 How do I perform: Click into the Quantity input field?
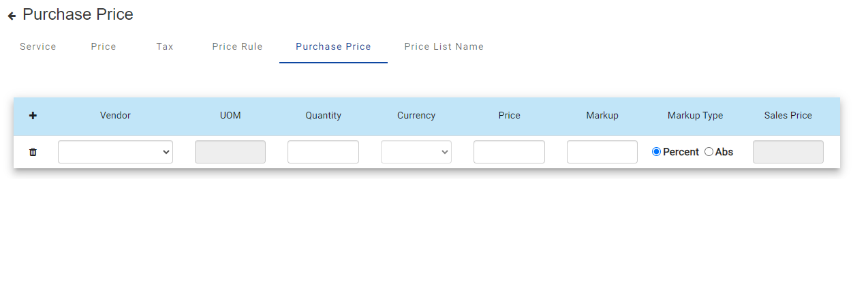(x=323, y=152)
